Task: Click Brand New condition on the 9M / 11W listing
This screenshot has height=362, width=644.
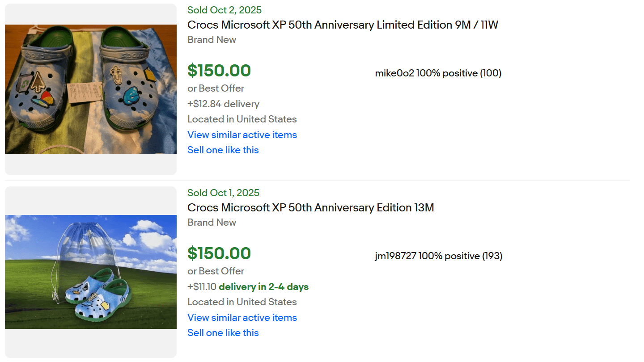Action: [212, 40]
